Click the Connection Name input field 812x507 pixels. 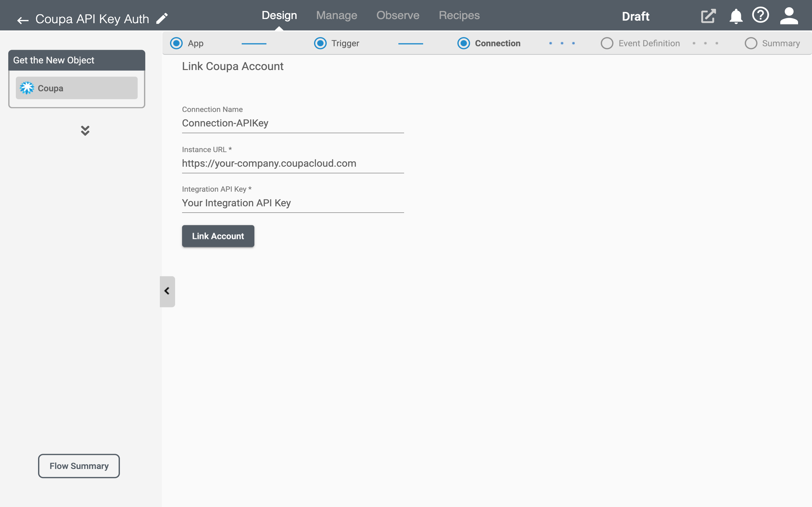coord(292,123)
